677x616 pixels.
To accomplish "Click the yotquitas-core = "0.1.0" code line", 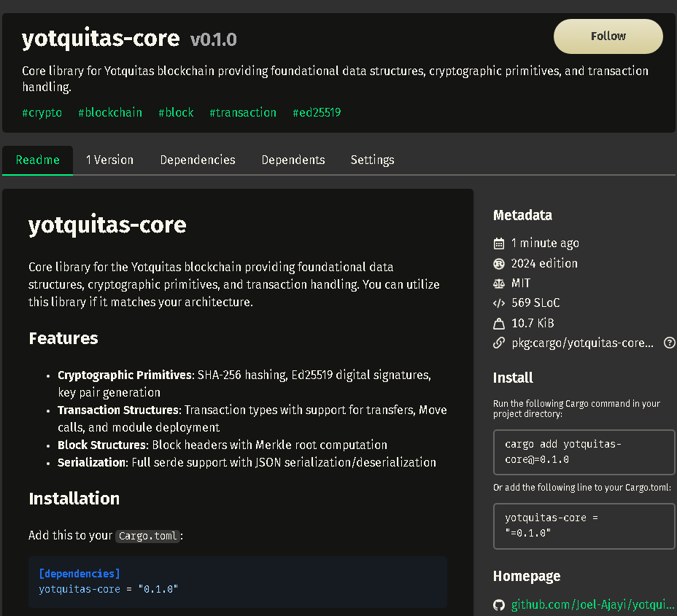I will click(x=109, y=589).
